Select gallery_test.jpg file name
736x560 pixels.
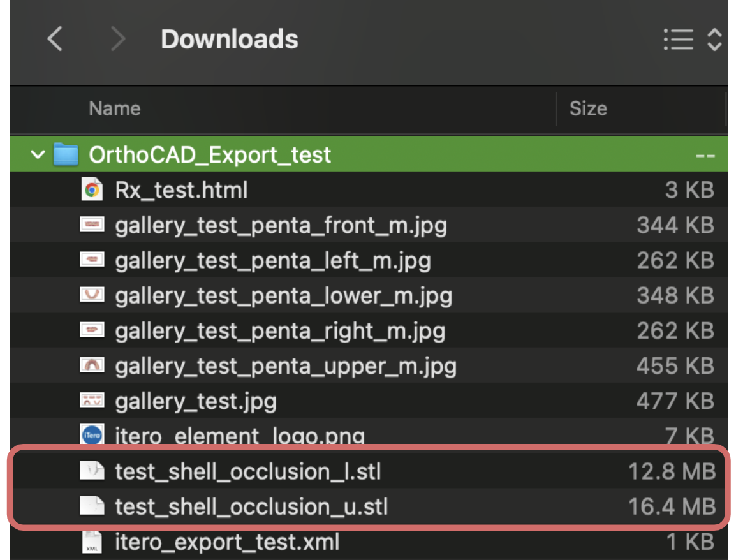(x=196, y=402)
